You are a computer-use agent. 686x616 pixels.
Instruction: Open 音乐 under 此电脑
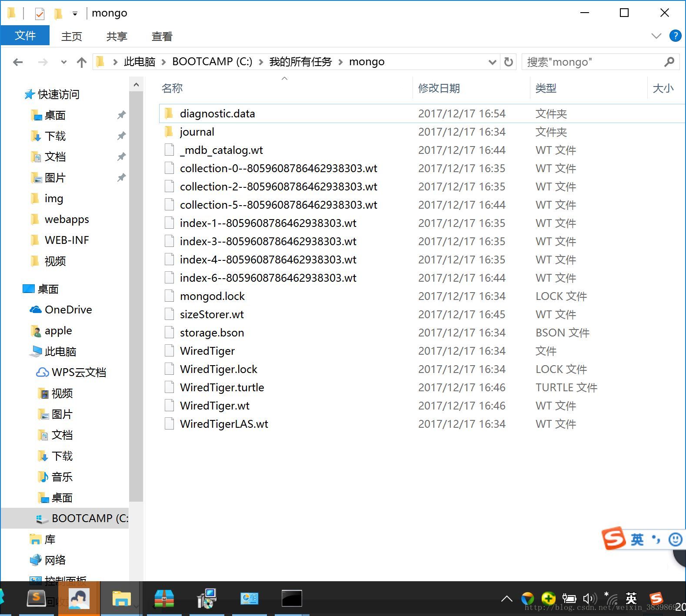pos(62,477)
